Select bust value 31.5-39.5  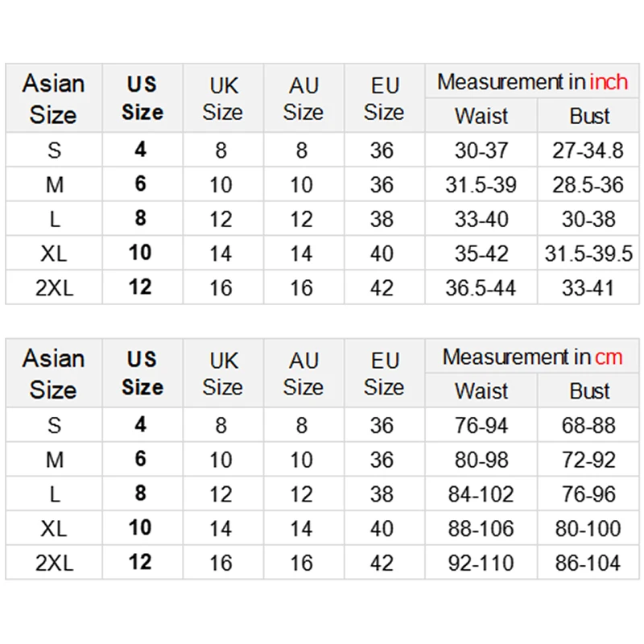588,254
